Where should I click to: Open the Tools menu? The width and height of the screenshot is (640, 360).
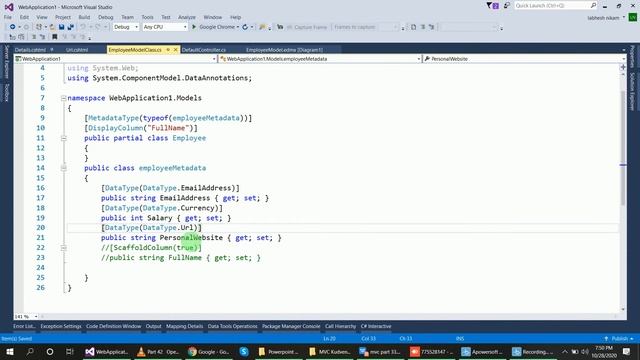pyautogui.click(x=147, y=17)
